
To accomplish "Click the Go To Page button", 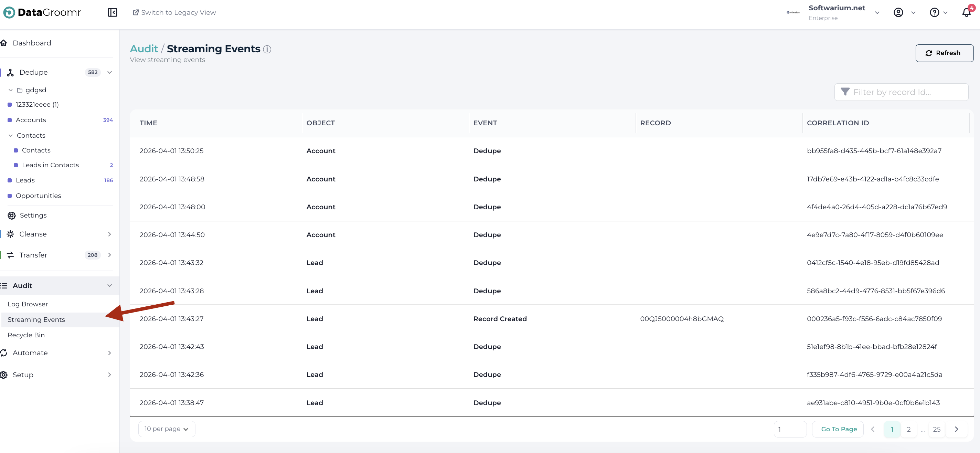I will coord(839,429).
